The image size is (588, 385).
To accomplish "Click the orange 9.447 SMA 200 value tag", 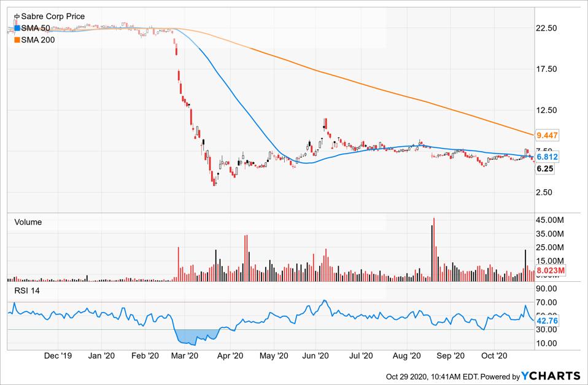I will click(547, 135).
